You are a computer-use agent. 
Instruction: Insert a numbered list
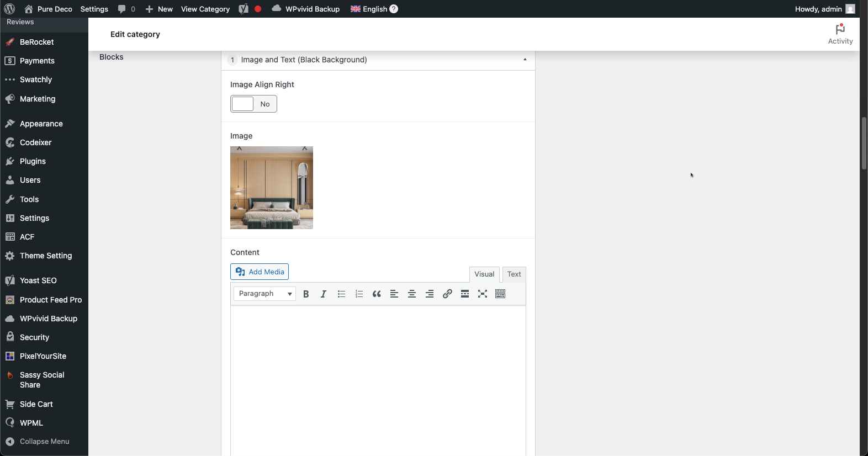[359, 294]
